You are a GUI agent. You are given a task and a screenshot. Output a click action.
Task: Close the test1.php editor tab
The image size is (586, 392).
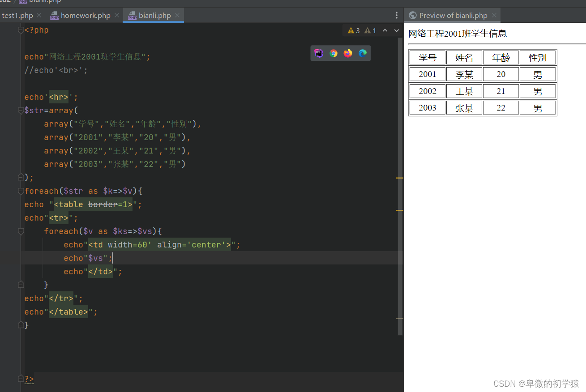[39, 15]
